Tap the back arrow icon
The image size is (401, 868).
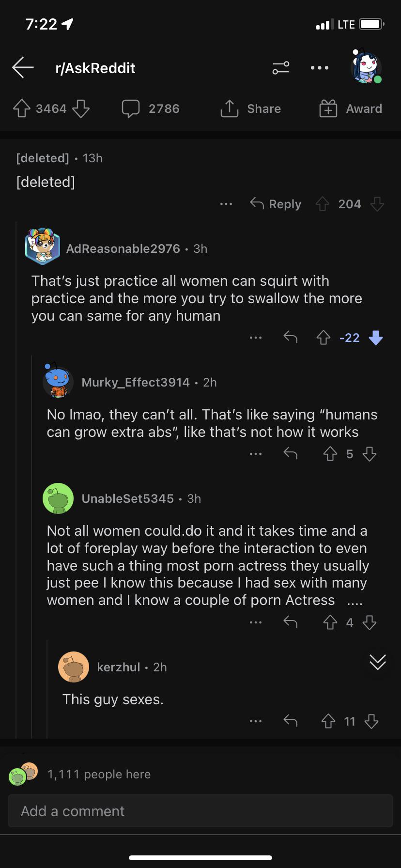(23, 67)
